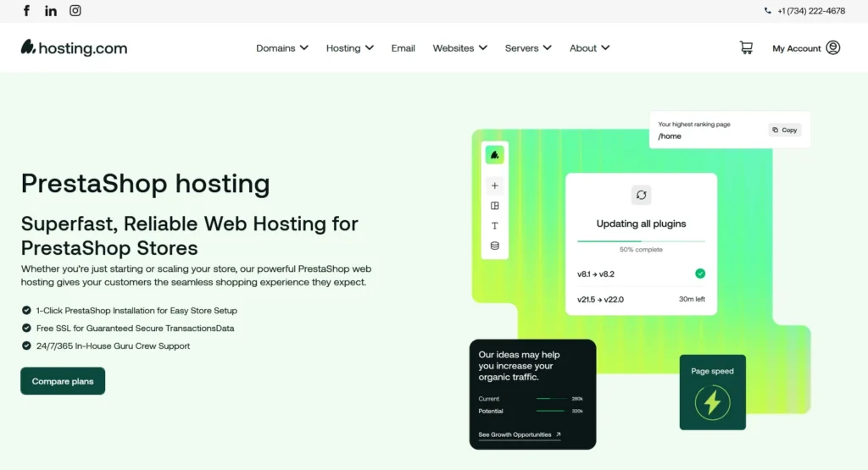Click the PrestaShop hosting main heading
The width and height of the screenshot is (868, 470).
[146, 184]
